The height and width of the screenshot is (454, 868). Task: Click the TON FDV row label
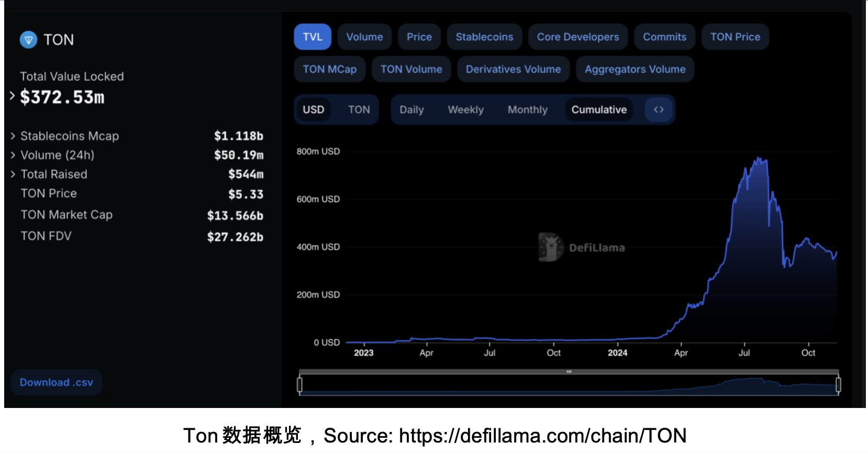pos(46,236)
